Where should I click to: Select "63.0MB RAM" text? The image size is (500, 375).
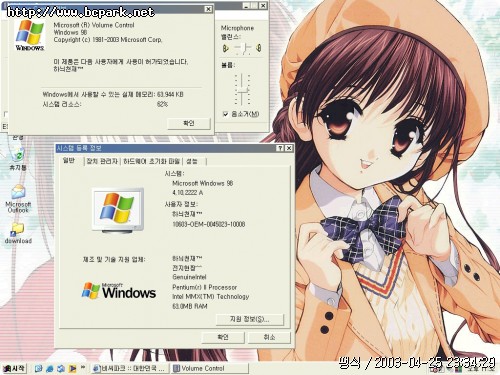point(189,306)
